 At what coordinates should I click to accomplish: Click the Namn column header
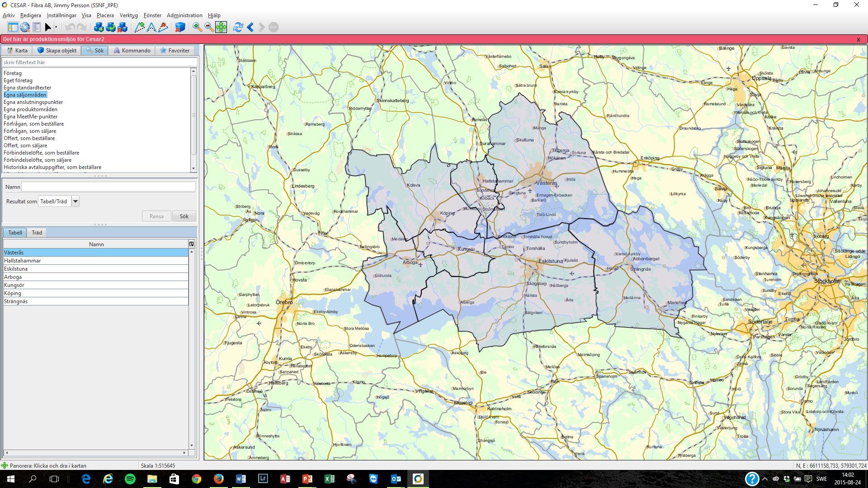coord(96,244)
